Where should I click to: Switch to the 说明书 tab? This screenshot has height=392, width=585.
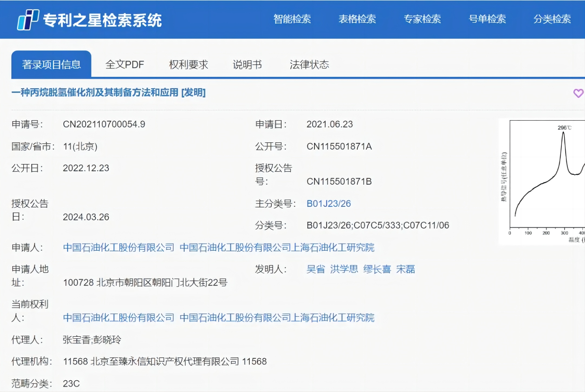[x=247, y=64]
